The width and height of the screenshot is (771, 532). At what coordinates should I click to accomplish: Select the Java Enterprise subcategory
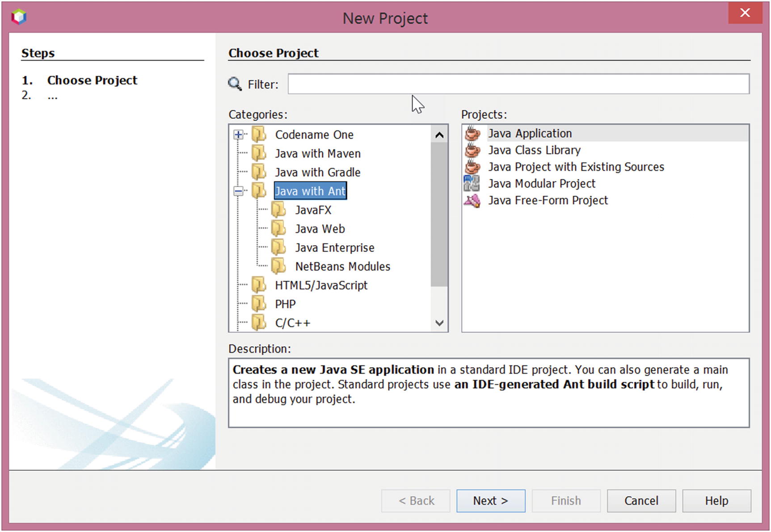pyautogui.click(x=335, y=247)
